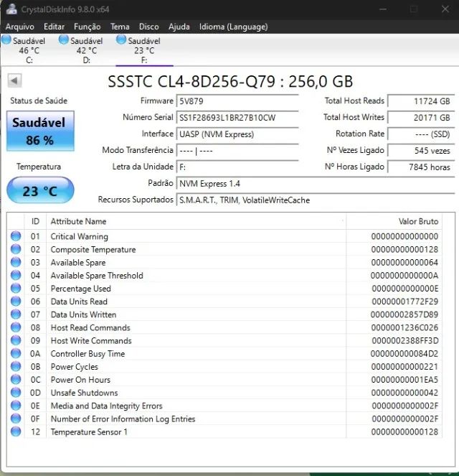
Task: Click the Recursos Suportados field
Action: (316, 200)
